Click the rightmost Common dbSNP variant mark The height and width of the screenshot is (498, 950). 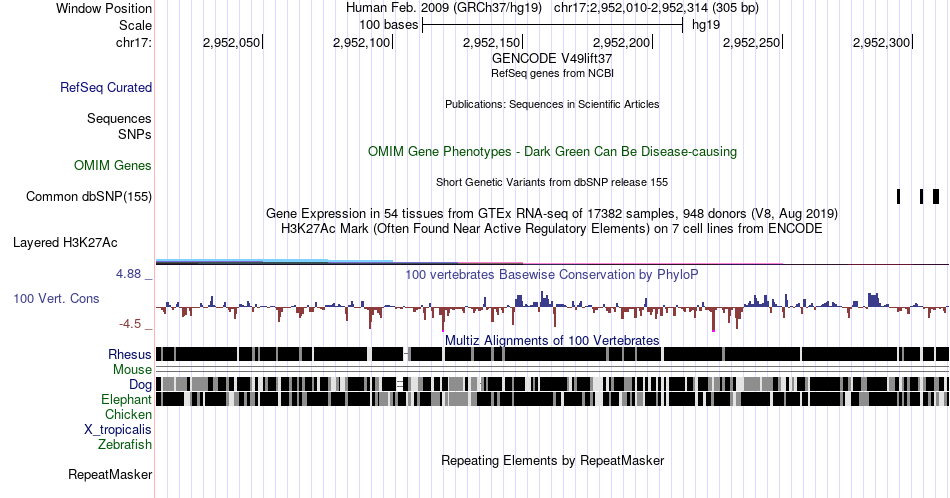pyautogui.click(x=936, y=196)
